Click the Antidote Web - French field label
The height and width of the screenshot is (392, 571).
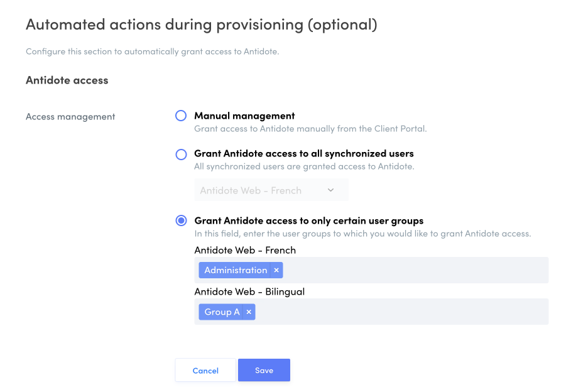[245, 250]
